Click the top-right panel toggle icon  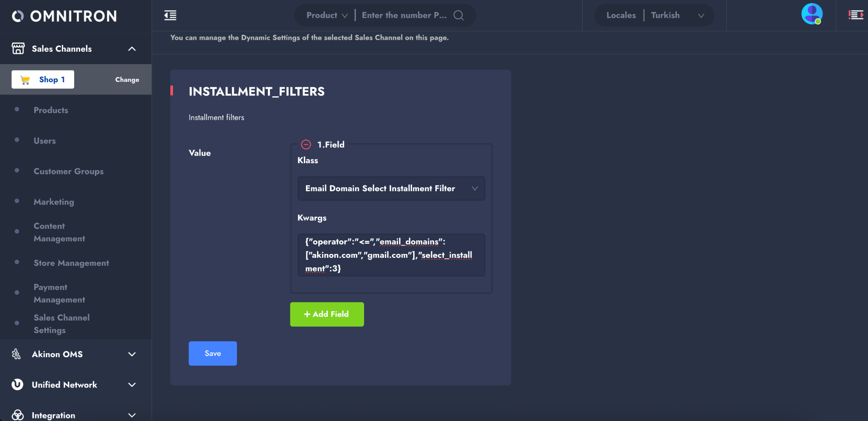pos(855,15)
